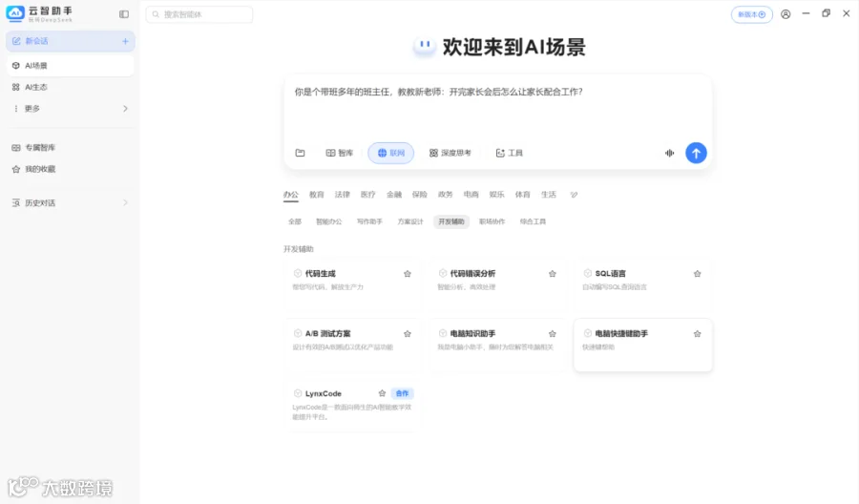Toggle the 深度思考 deep thinking mode
This screenshot has height=504, width=859.
pyautogui.click(x=450, y=153)
